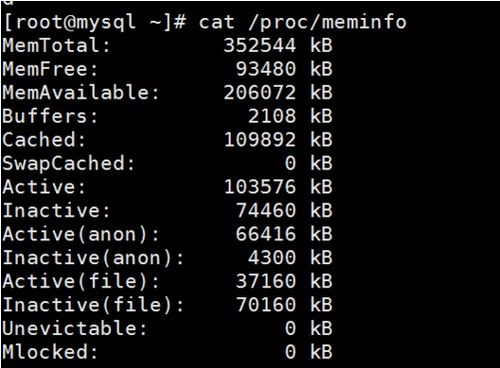The width and height of the screenshot is (500, 368).
Task: Click the 70160 Inactive(file) value
Action: (x=266, y=305)
